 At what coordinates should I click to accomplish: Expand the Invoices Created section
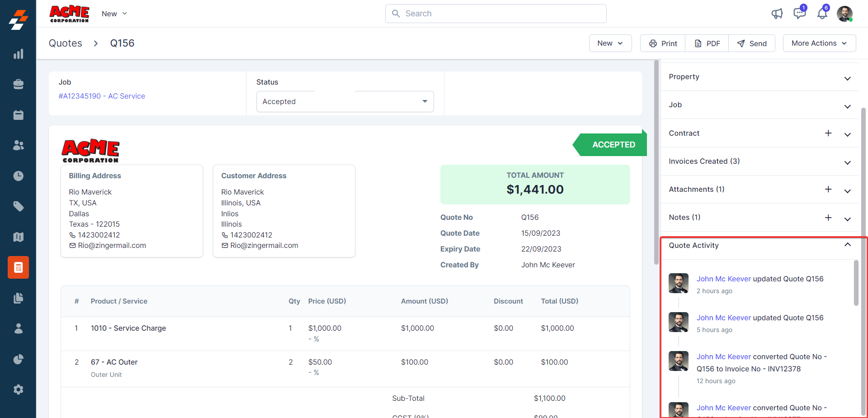coord(847,162)
